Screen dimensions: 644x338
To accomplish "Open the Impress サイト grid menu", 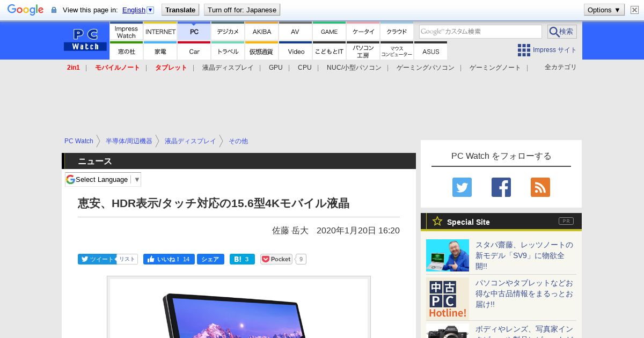I will coord(547,50).
